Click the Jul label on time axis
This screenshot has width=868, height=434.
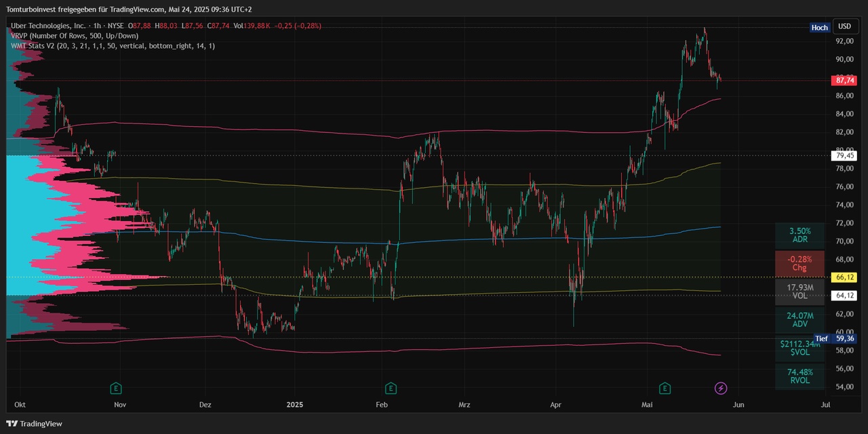click(826, 405)
